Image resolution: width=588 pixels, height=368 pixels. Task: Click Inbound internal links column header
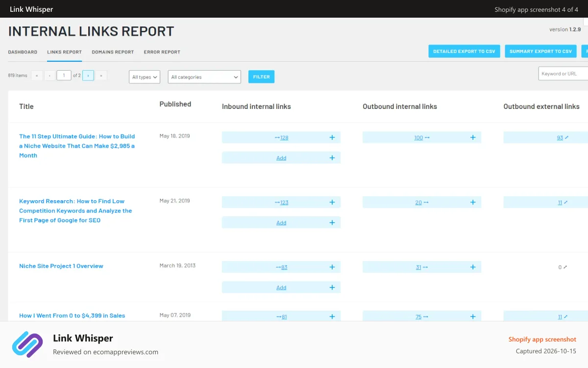coord(256,106)
